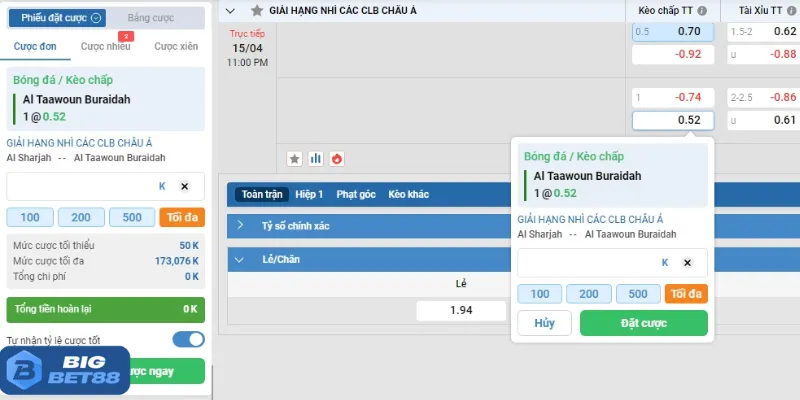Image resolution: width=800 pixels, height=400 pixels.
Task: Click the selected 0.52 handicap odds
Action: [673, 120]
